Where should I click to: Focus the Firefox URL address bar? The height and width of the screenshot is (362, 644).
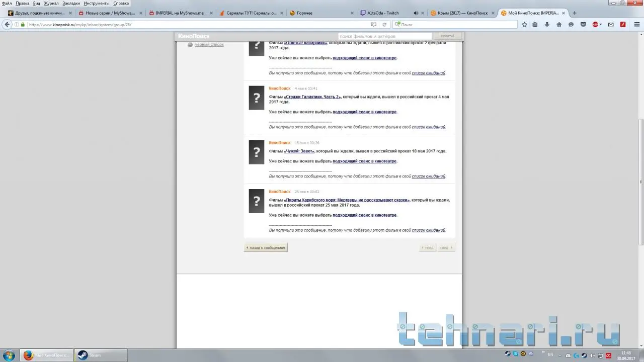pos(196,24)
